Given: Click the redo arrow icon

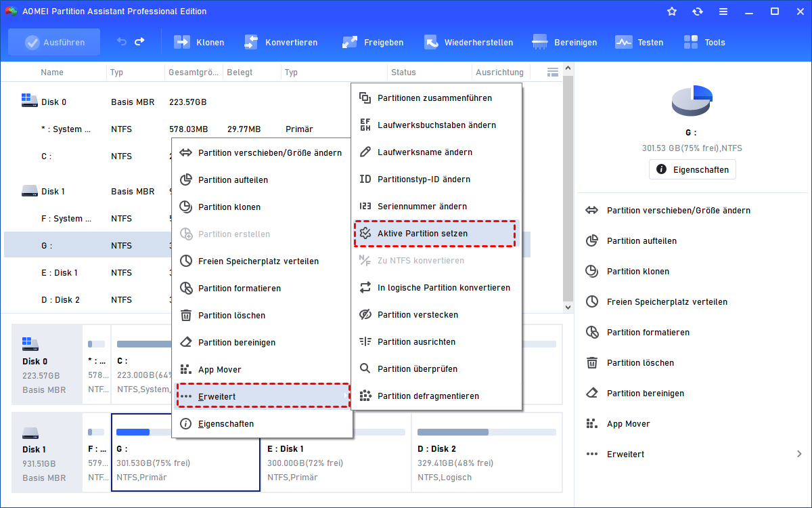Looking at the screenshot, I should [139, 42].
